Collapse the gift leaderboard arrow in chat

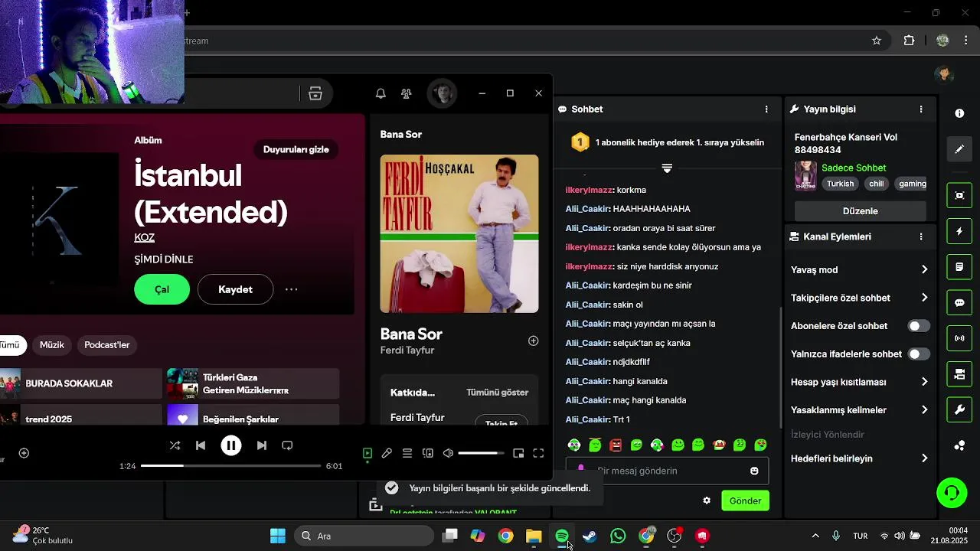coord(667,168)
